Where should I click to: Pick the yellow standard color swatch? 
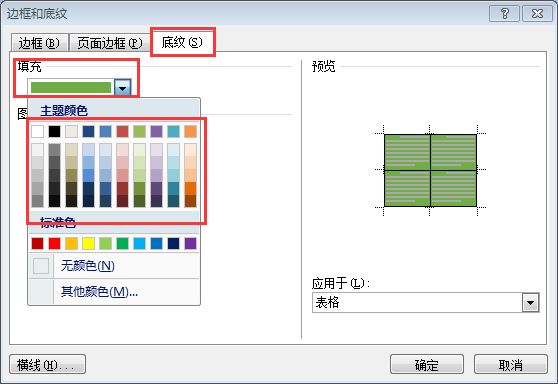89,244
